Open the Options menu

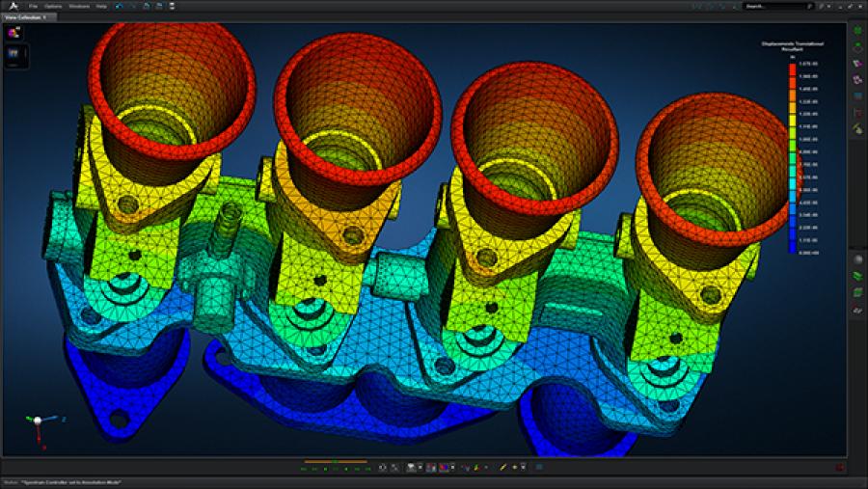[53, 6]
